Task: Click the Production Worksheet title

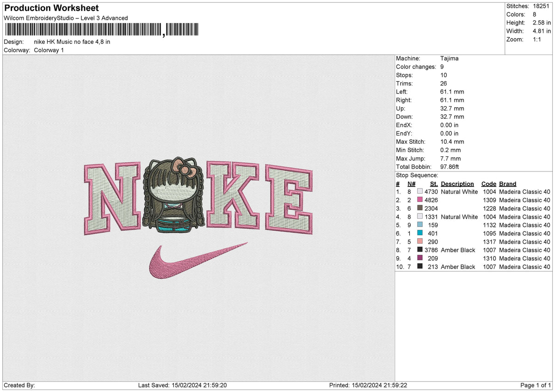Action: 51,8
